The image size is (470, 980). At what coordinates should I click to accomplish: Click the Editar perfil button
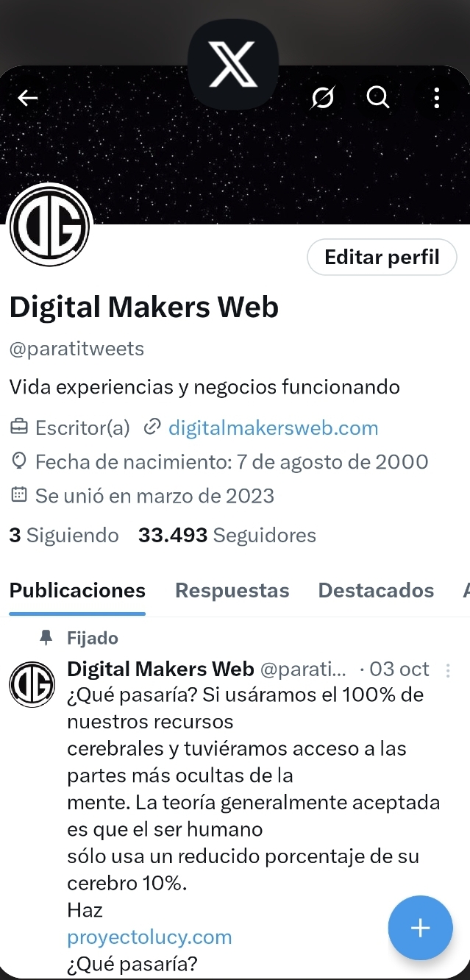(382, 257)
